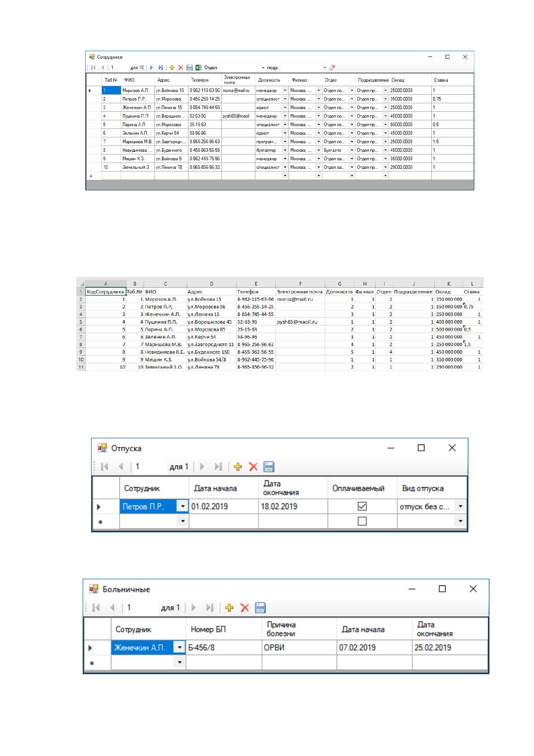Save changes in Отпуска window
This screenshot has height=756, width=534.
[269, 467]
